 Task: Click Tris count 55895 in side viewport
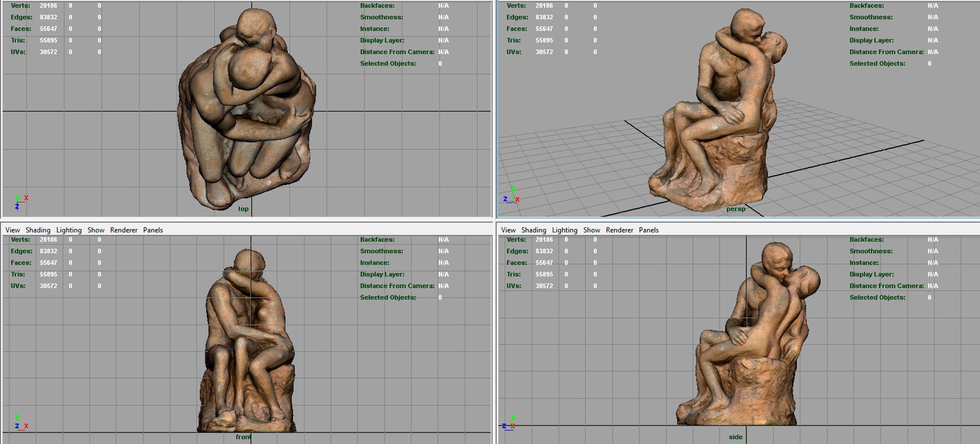pos(544,274)
